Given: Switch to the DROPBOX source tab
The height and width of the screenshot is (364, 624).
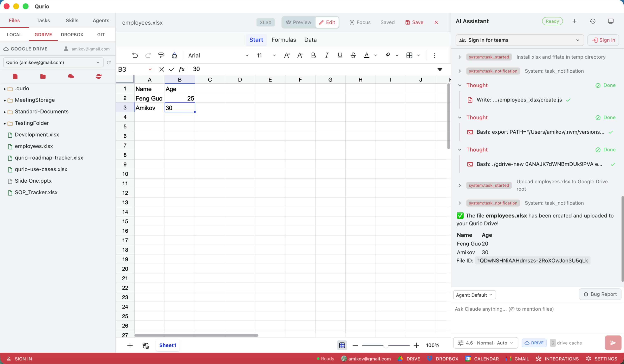Looking at the screenshot, I should [72, 35].
